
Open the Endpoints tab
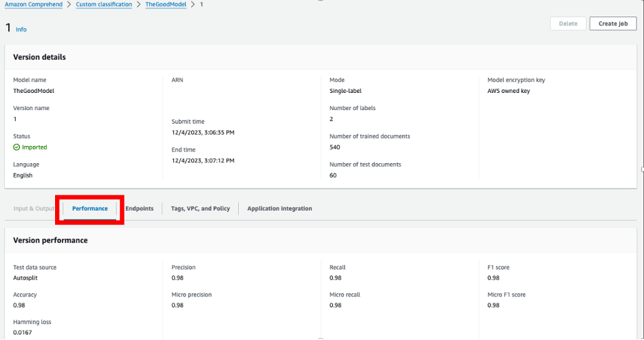(x=139, y=209)
